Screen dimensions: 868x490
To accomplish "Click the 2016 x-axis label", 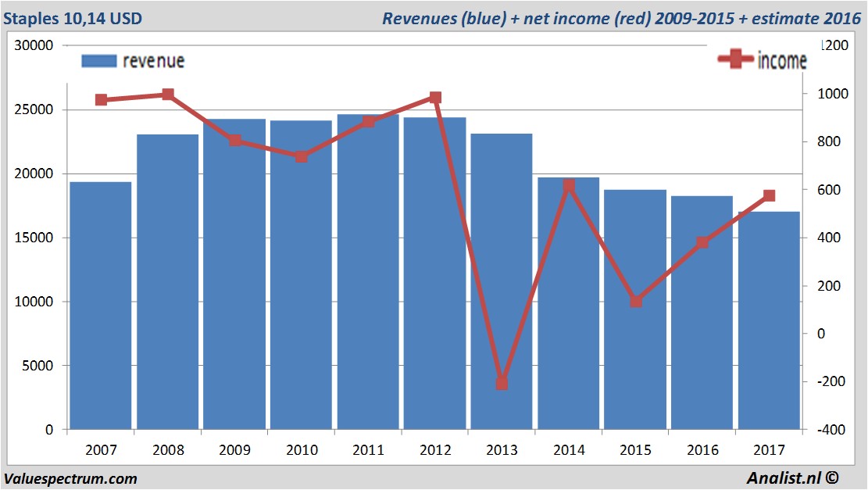I will 702,449.
